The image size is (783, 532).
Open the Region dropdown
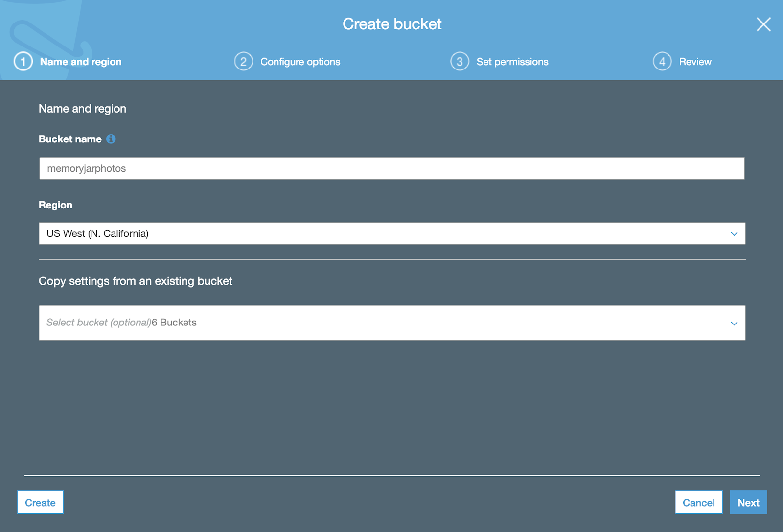click(x=392, y=233)
